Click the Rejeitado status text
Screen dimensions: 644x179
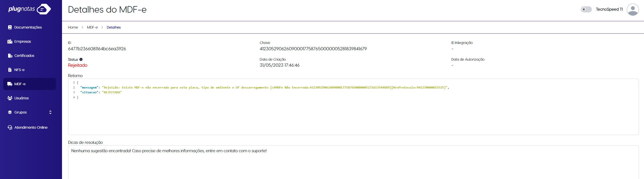pyautogui.click(x=78, y=65)
